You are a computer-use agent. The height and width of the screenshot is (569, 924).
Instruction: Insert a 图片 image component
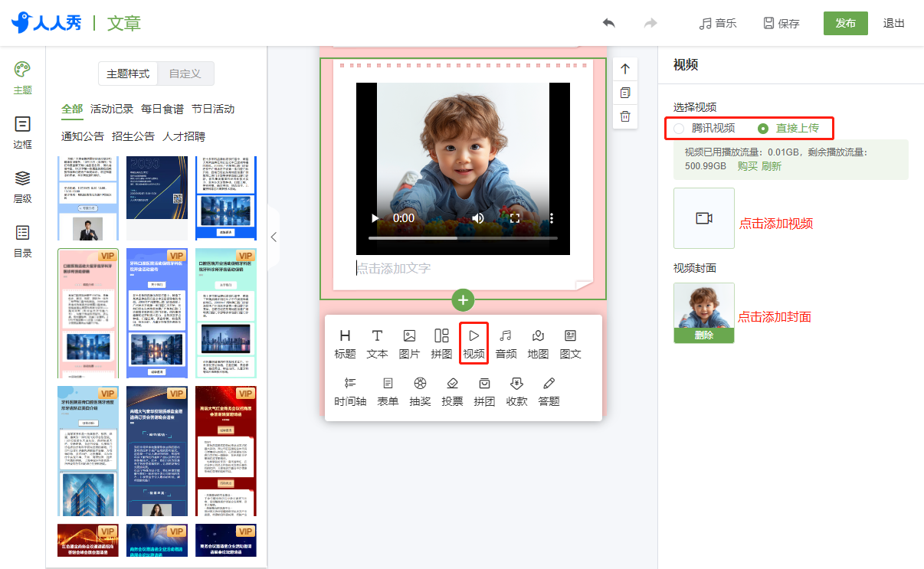coord(410,344)
